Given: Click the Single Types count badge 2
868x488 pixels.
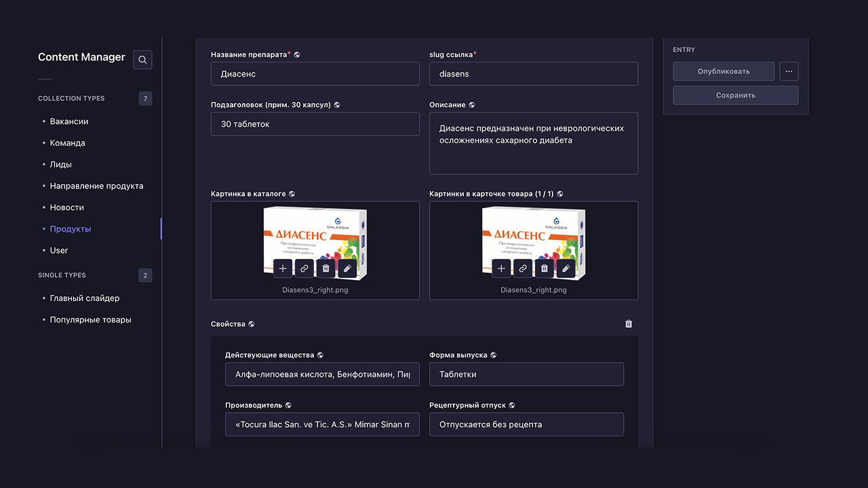Looking at the screenshot, I should click(145, 275).
